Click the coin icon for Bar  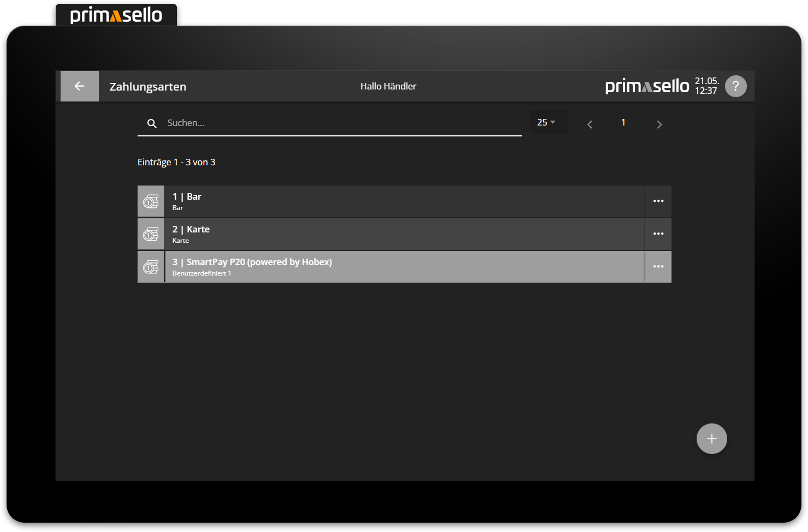tap(151, 201)
